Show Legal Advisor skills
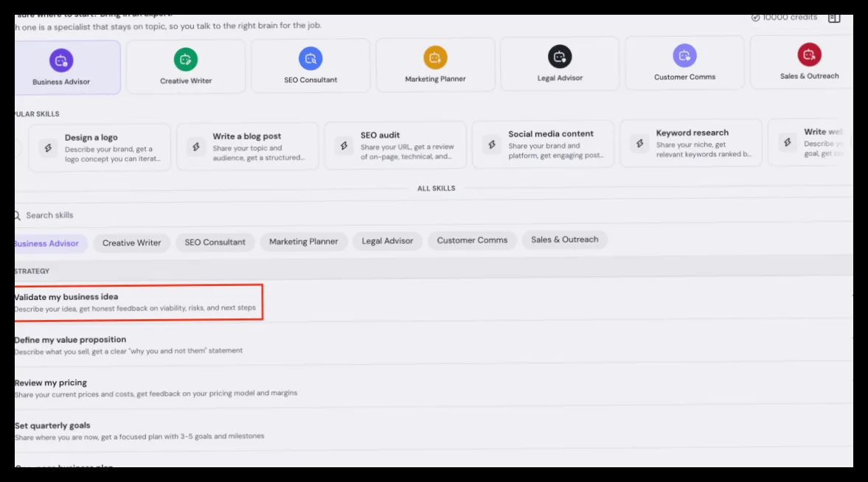Viewport: 868px width, 482px height. click(x=387, y=241)
